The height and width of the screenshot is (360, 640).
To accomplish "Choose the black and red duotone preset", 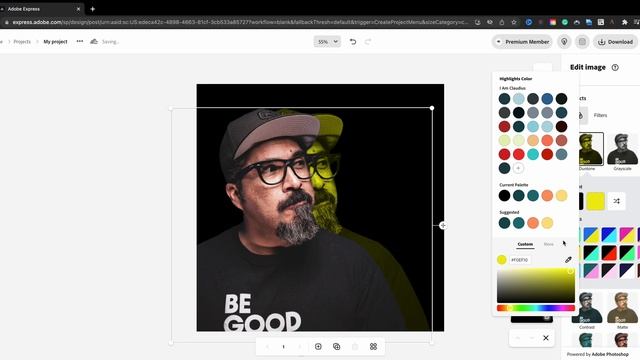I will (x=609, y=253).
